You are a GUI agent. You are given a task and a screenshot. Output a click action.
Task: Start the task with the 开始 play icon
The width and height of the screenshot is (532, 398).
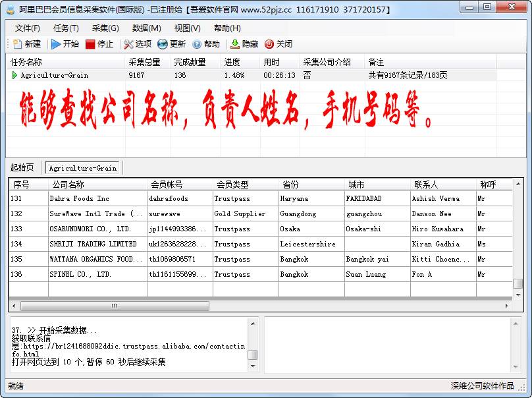coord(56,44)
